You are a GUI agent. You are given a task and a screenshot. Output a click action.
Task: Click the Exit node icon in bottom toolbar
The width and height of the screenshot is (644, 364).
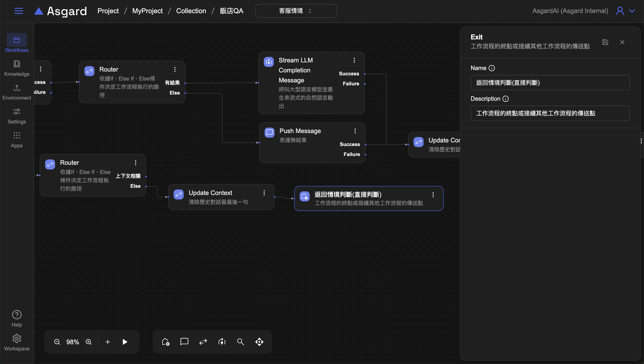(165, 342)
